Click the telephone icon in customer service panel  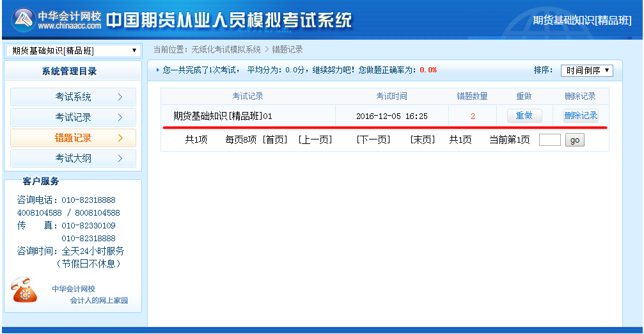tap(24, 290)
